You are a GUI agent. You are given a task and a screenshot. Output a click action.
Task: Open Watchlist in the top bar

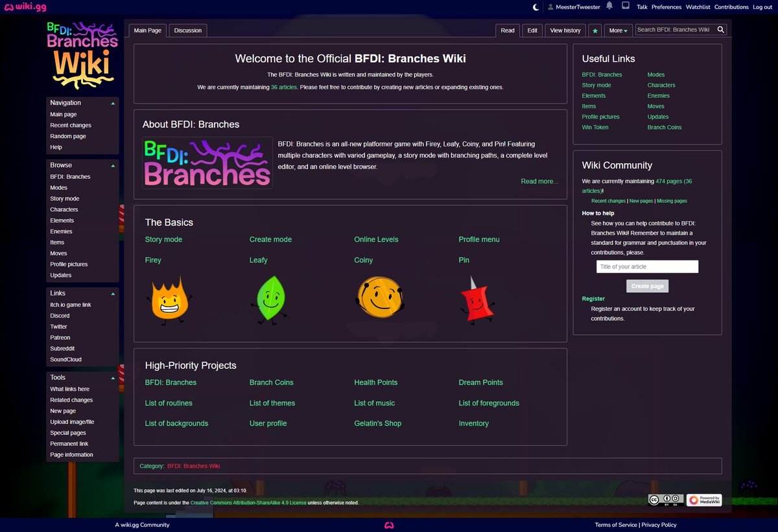tap(698, 7)
